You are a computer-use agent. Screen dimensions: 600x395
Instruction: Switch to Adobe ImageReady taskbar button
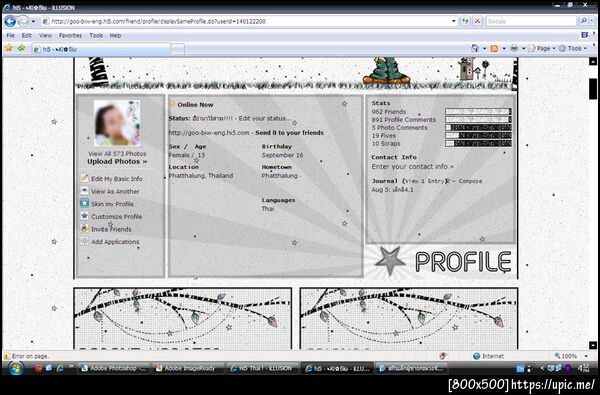click(x=188, y=369)
